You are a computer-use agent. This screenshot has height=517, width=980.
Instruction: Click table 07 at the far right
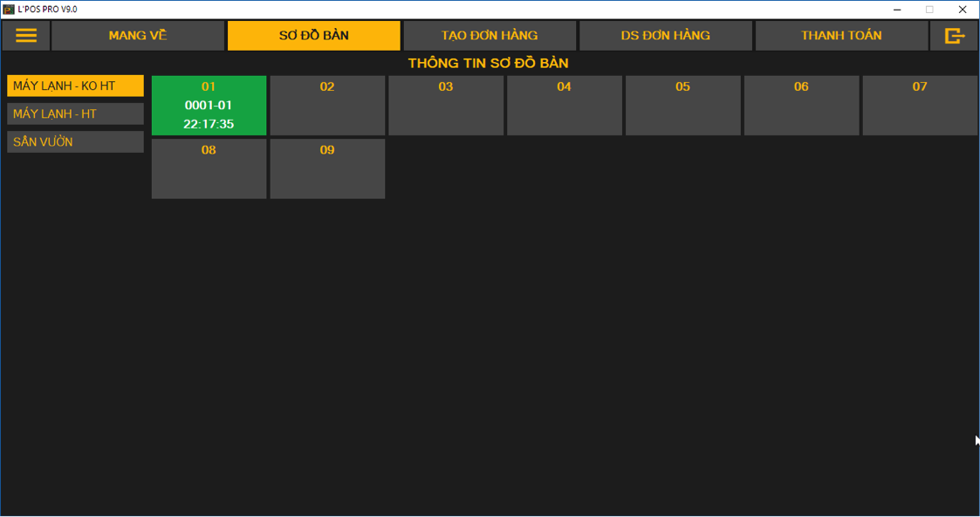coord(920,105)
